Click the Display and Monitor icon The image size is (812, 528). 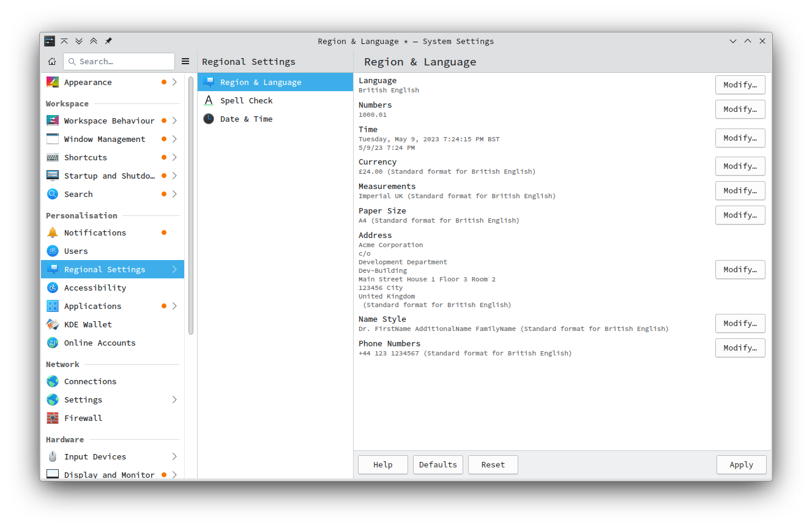pyautogui.click(x=53, y=474)
